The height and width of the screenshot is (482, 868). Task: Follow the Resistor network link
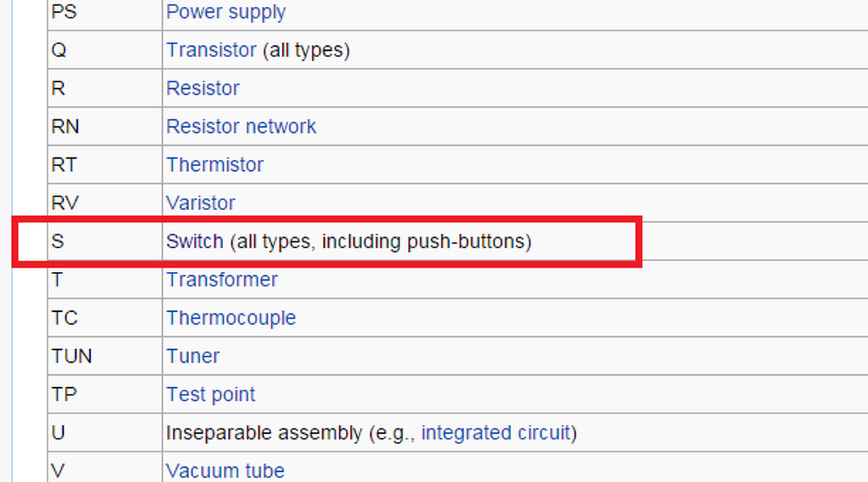[241, 127]
